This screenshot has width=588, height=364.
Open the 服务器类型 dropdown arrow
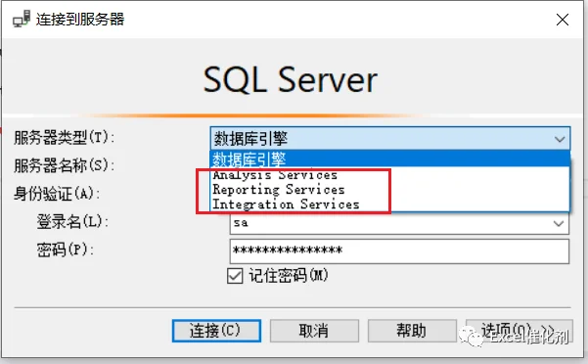(560, 139)
